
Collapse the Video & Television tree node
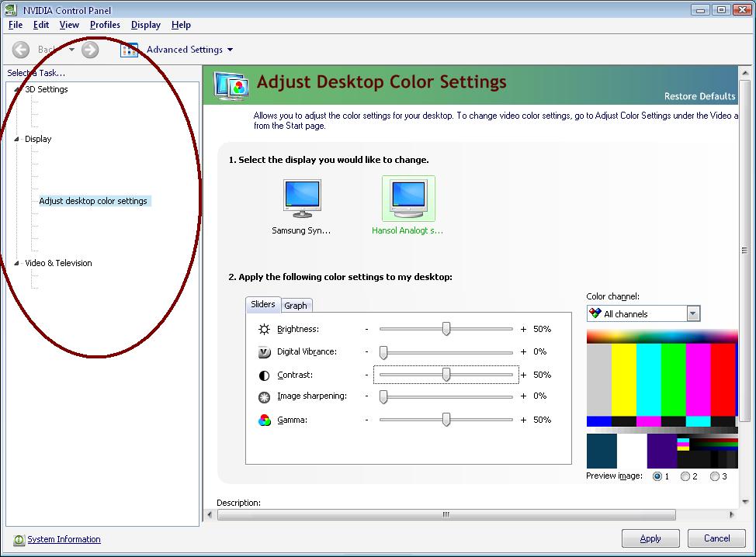pyautogui.click(x=17, y=263)
